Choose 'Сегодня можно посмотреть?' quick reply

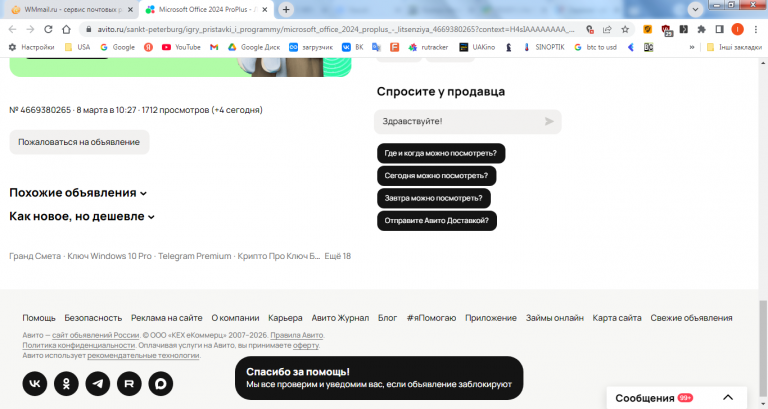(x=436, y=175)
